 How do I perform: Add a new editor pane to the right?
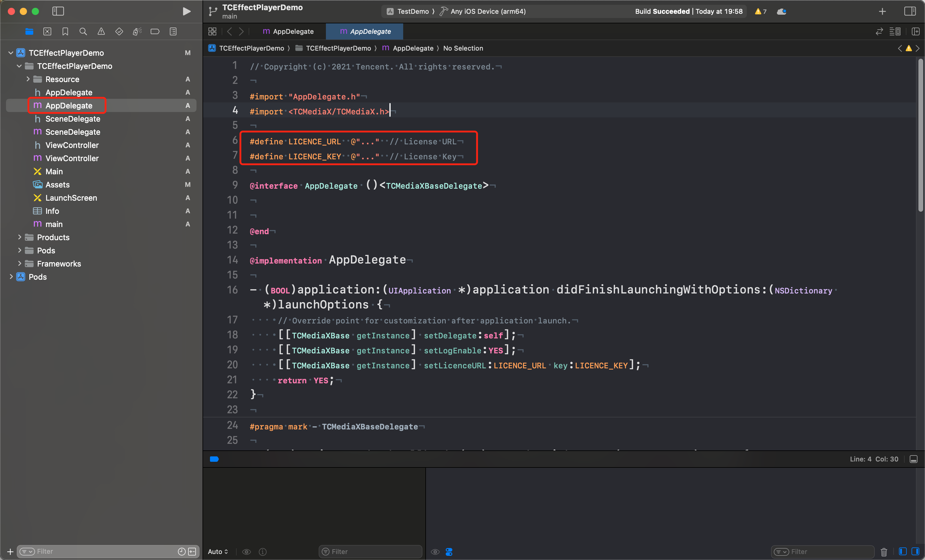coord(915,31)
